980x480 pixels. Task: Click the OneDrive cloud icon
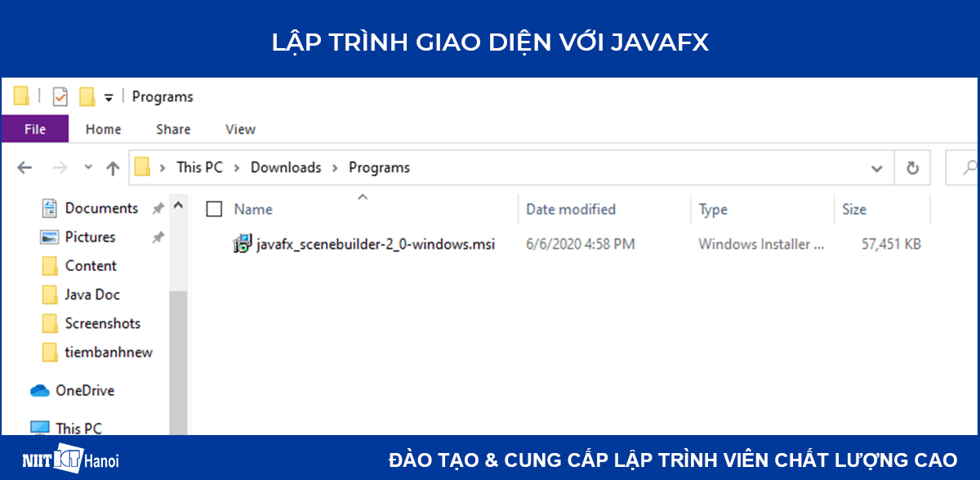(x=40, y=390)
